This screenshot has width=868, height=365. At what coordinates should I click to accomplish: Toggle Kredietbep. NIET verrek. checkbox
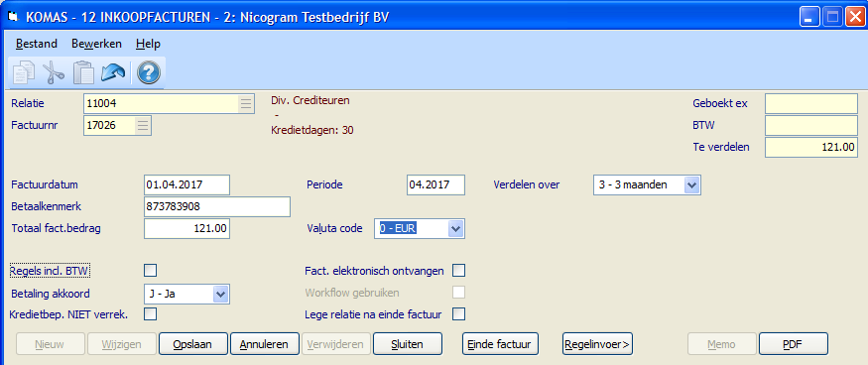[150, 314]
